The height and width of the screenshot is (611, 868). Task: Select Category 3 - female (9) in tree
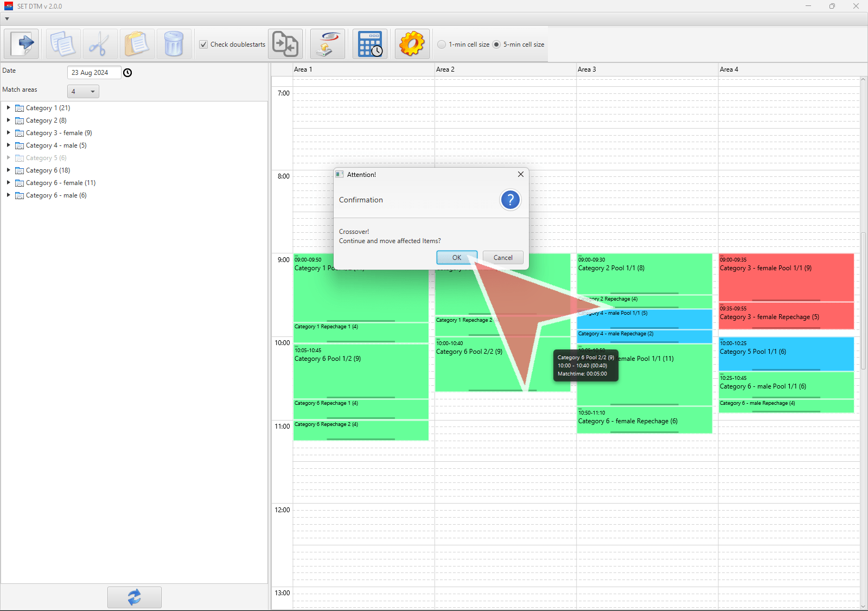[59, 133]
